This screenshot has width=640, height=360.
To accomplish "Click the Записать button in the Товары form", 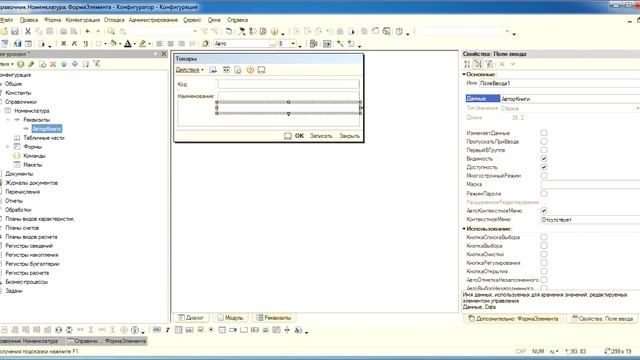I will 321,136.
